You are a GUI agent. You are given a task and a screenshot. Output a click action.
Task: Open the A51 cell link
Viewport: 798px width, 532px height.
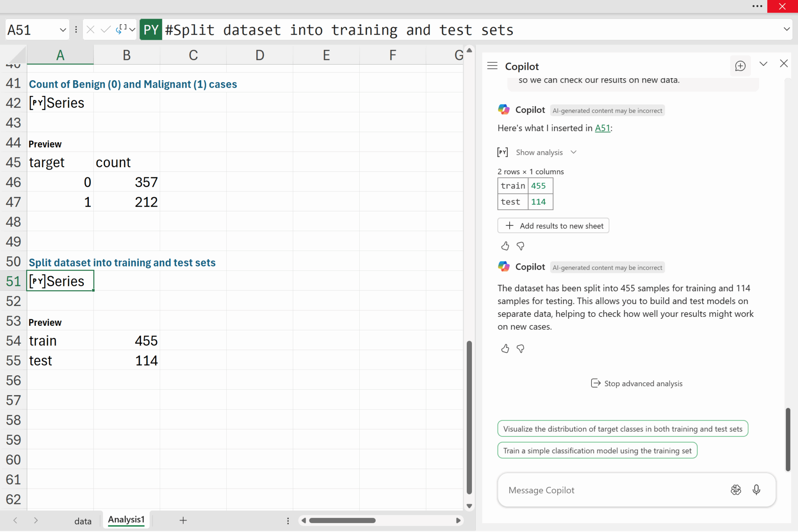(x=602, y=128)
